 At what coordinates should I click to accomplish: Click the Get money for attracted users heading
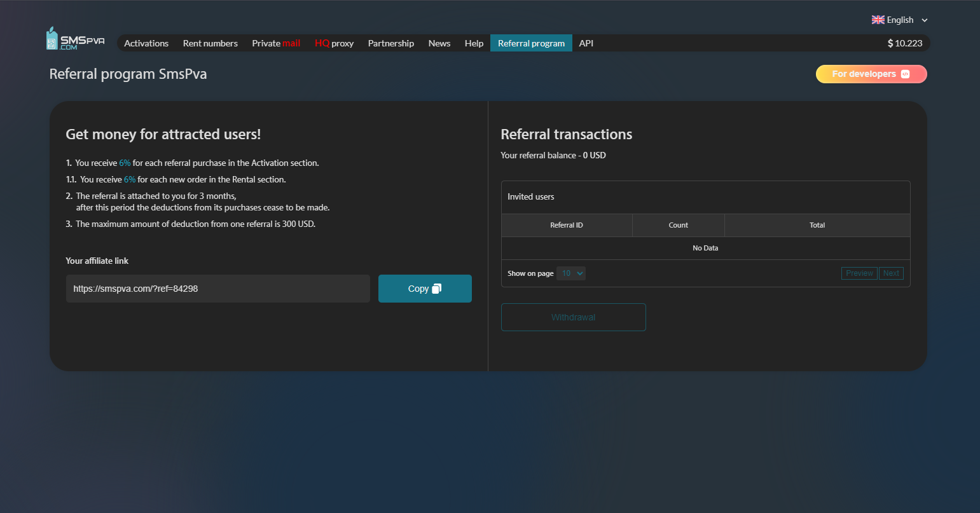point(163,134)
